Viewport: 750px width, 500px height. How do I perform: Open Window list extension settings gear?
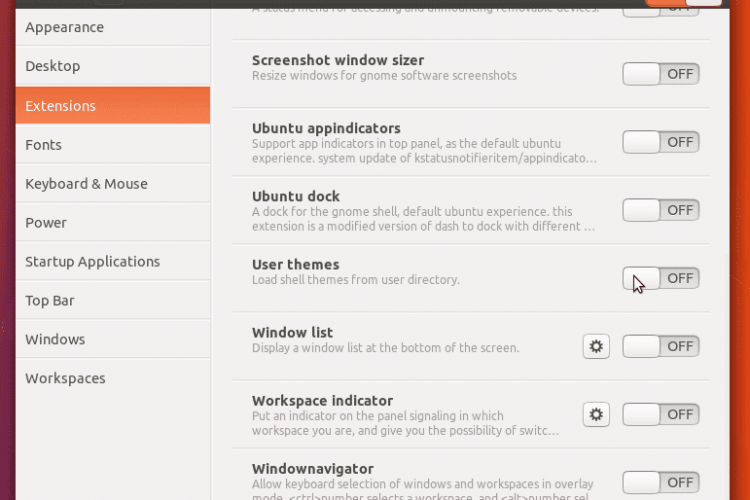point(596,346)
